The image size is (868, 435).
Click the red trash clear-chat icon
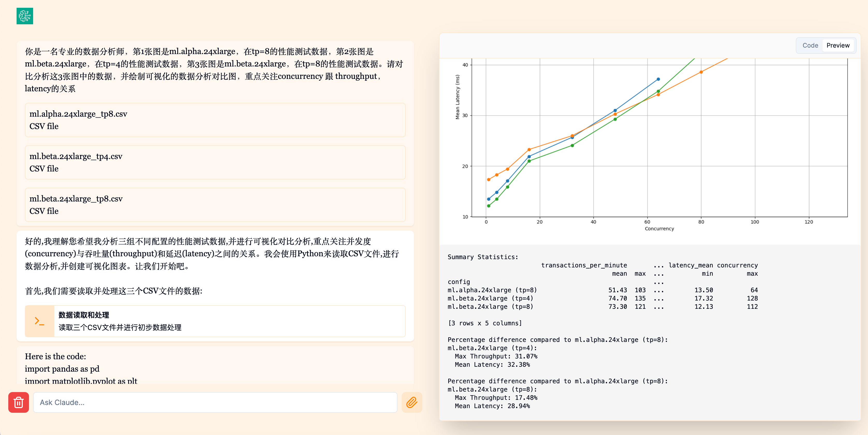pyautogui.click(x=19, y=402)
